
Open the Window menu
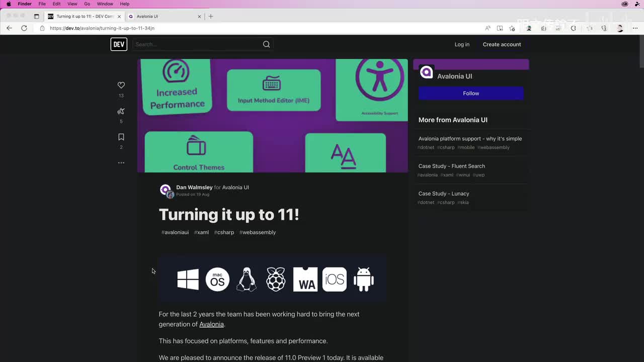(x=105, y=4)
